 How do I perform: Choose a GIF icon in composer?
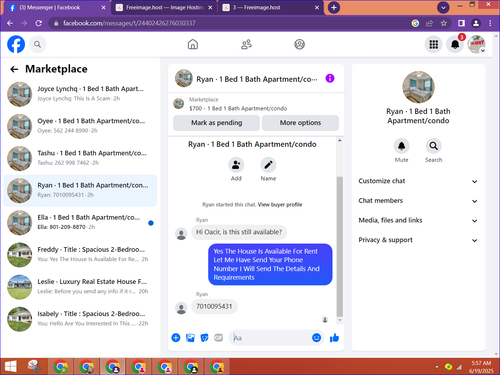tap(219, 338)
